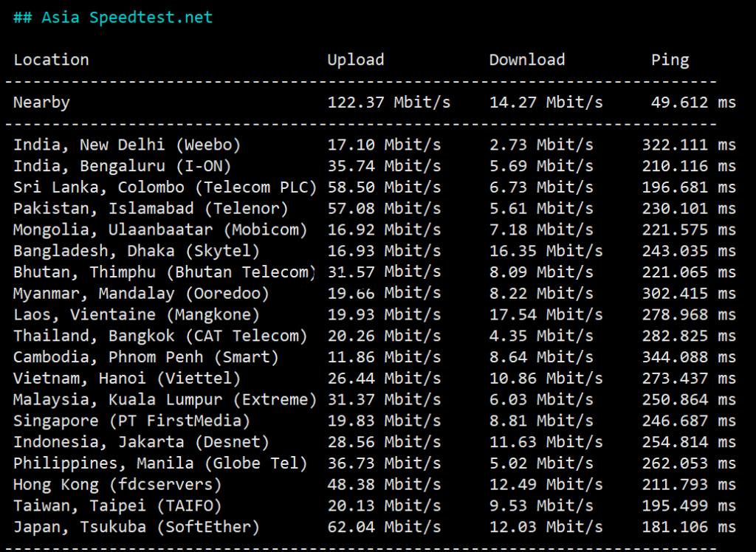Click the Ping column header
This screenshot has height=552, width=756.
pyautogui.click(x=670, y=60)
